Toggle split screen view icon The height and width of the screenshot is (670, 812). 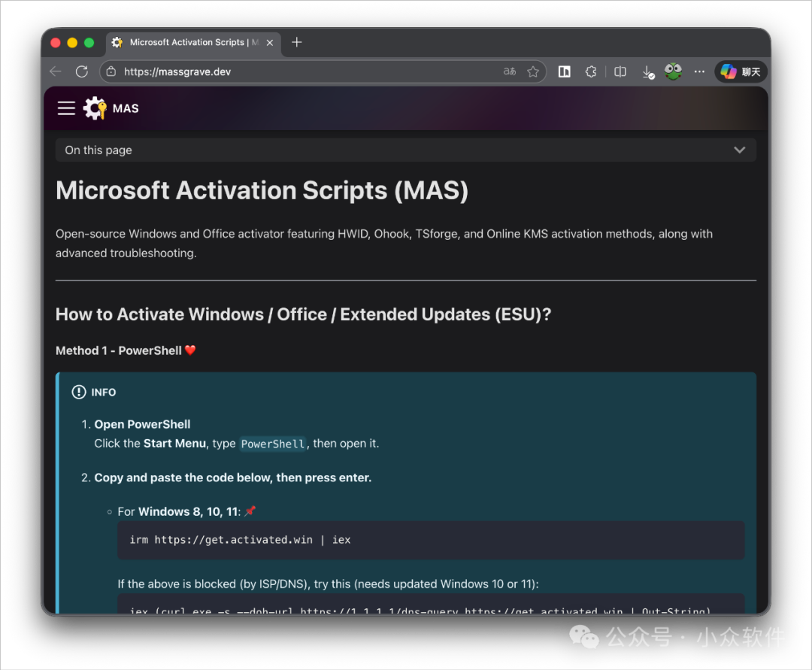point(620,71)
